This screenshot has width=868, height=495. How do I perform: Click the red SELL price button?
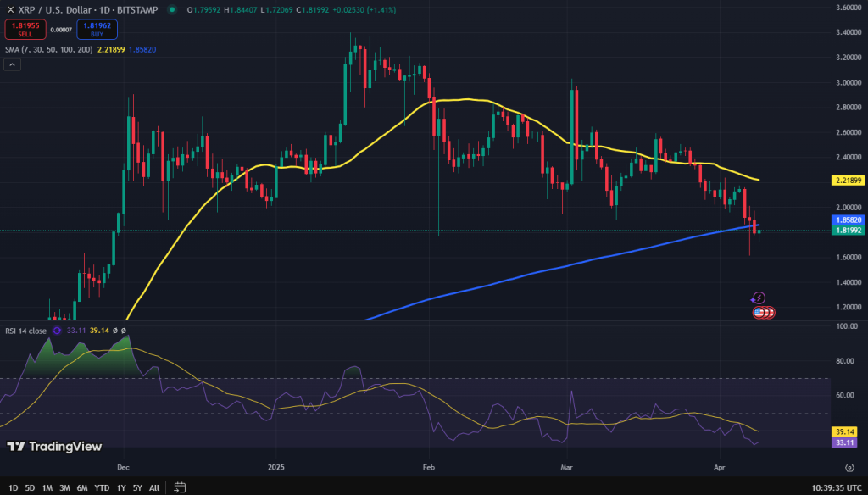[25, 30]
